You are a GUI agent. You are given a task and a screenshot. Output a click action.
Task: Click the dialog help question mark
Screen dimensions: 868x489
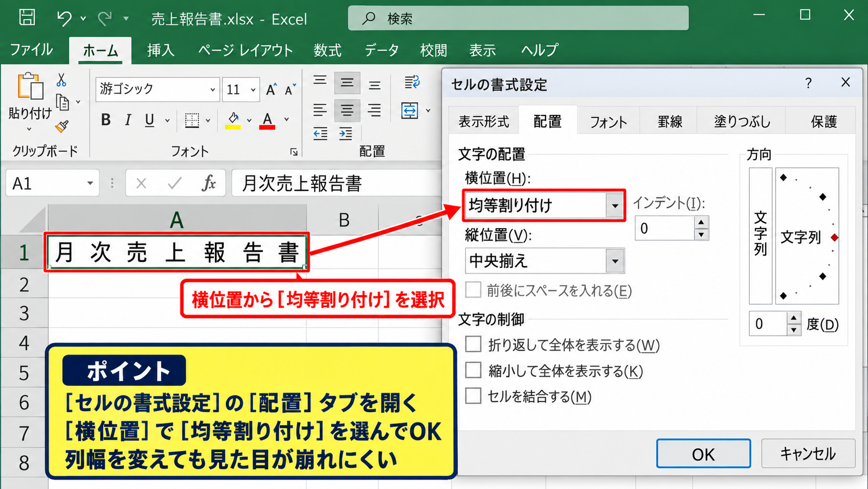808,83
